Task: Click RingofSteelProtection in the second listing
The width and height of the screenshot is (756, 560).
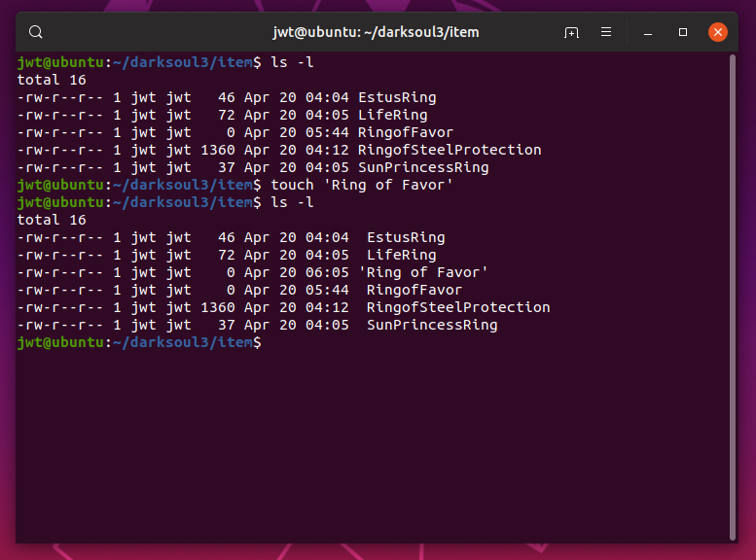Action: 458,307
